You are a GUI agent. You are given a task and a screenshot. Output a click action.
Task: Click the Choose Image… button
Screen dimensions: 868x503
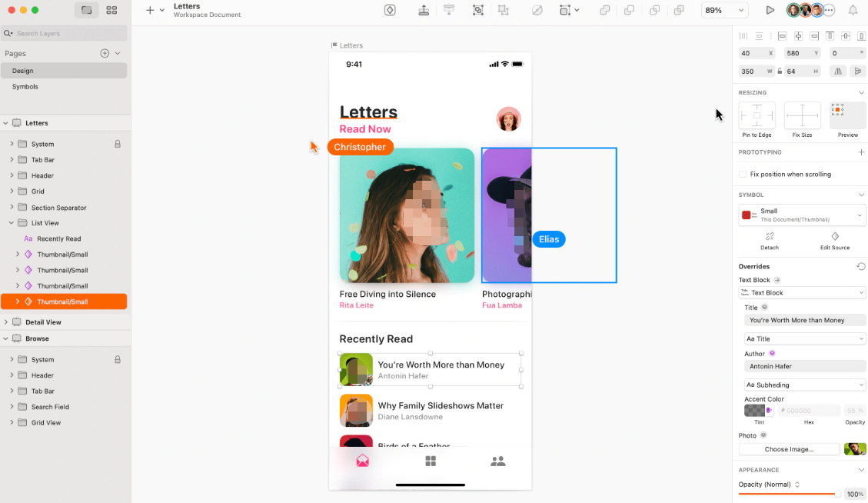coord(789,449)
